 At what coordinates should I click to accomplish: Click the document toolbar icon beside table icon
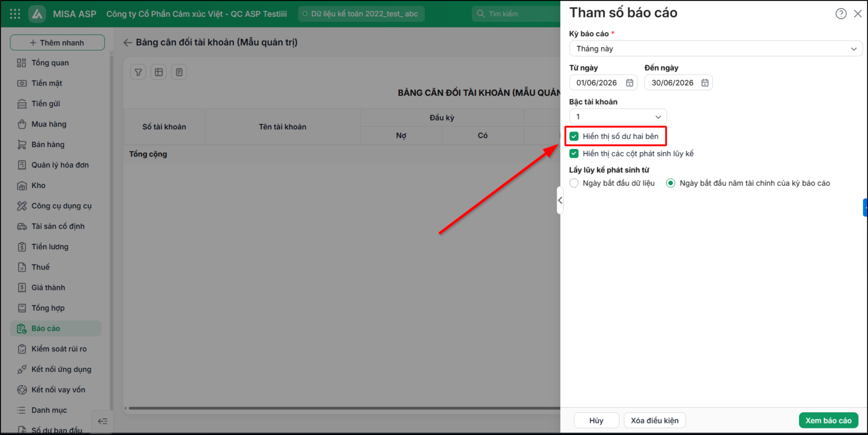(x=179, y=72)
